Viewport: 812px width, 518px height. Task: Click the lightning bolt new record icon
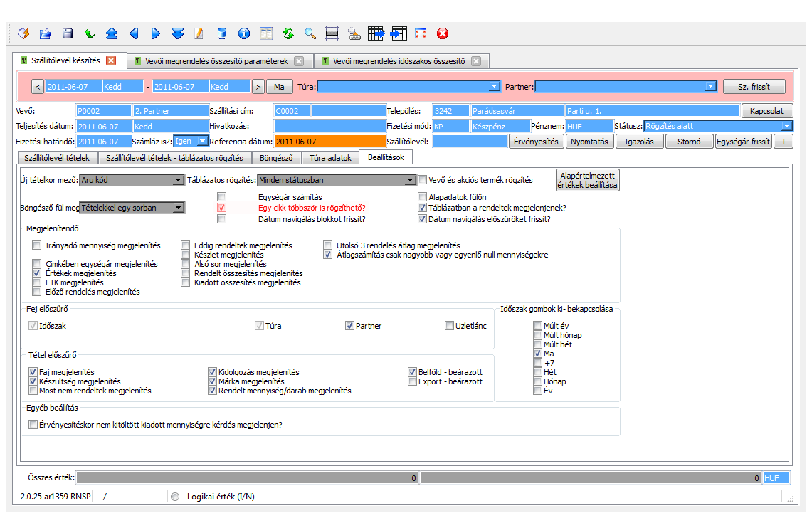(23, 33)
